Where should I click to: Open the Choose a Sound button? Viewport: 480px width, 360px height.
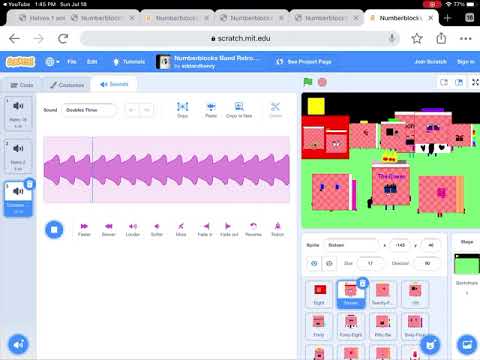pyautogui.click(x=18, y=344)
